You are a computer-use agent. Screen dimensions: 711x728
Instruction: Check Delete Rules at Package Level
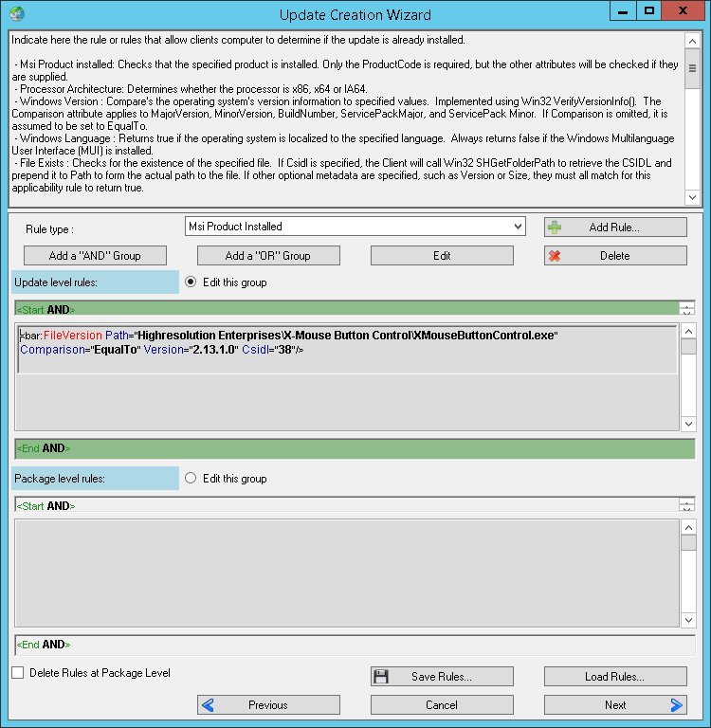(18, 673)
